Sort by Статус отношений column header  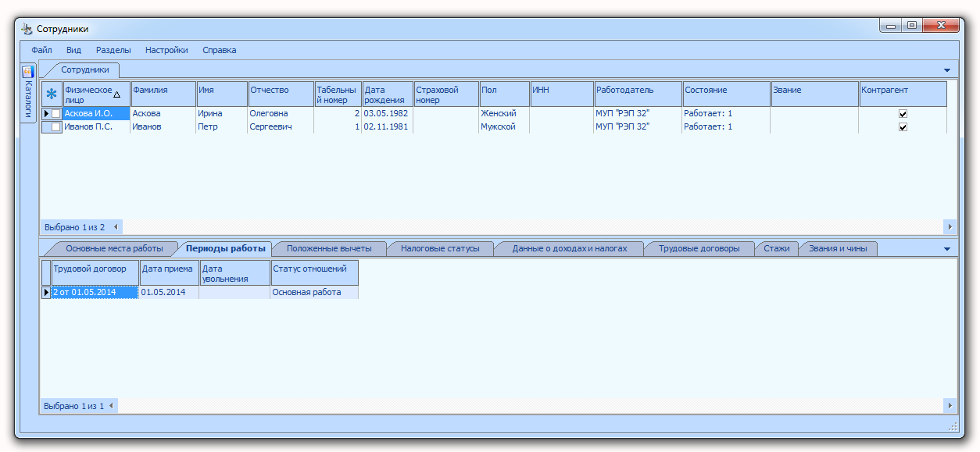[315, 272]
